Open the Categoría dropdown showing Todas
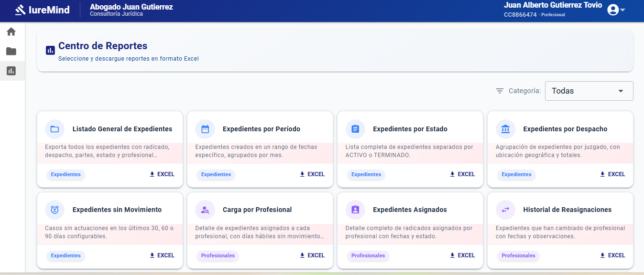This screenshot has height=275, width=644. coord(589,91)
